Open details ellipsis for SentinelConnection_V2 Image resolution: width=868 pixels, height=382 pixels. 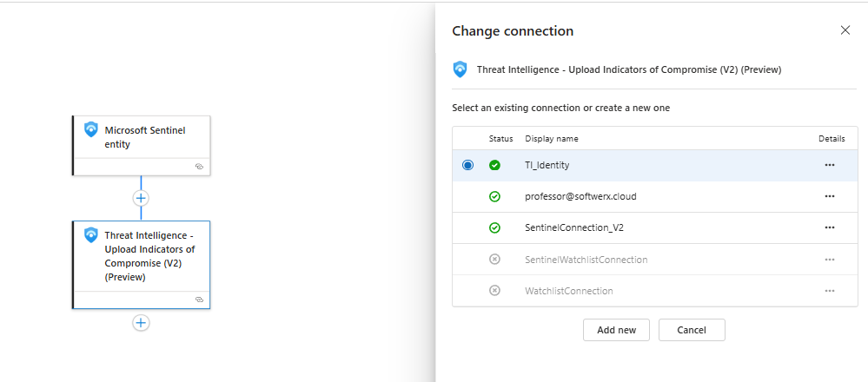pos(829,227)
